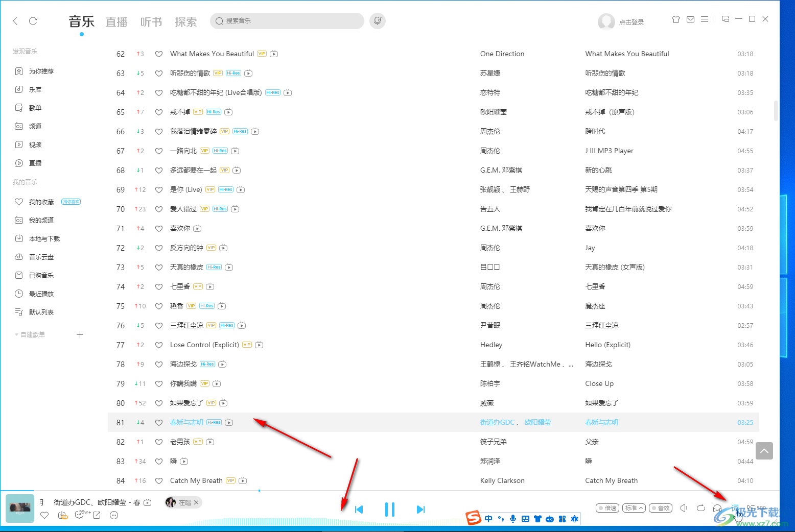Click the listen-to-identify icon beside search box
Screen dimensions: 795x532
pyautogui.click(x=378, y=21)
